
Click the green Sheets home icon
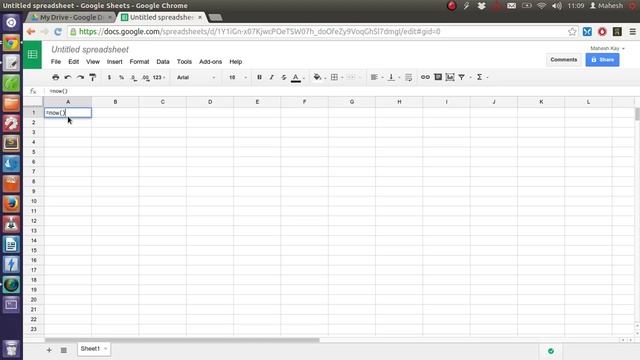(33, 55)
